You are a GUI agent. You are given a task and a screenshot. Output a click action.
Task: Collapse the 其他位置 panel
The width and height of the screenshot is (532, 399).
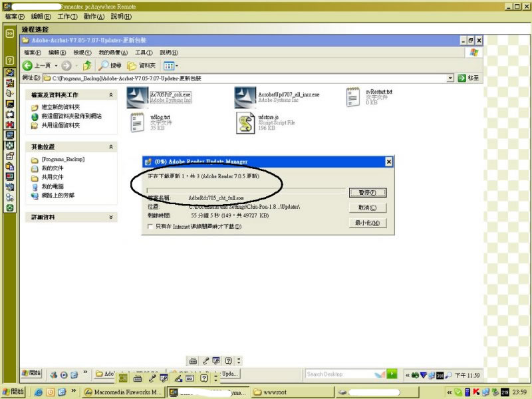pos(111,147)
